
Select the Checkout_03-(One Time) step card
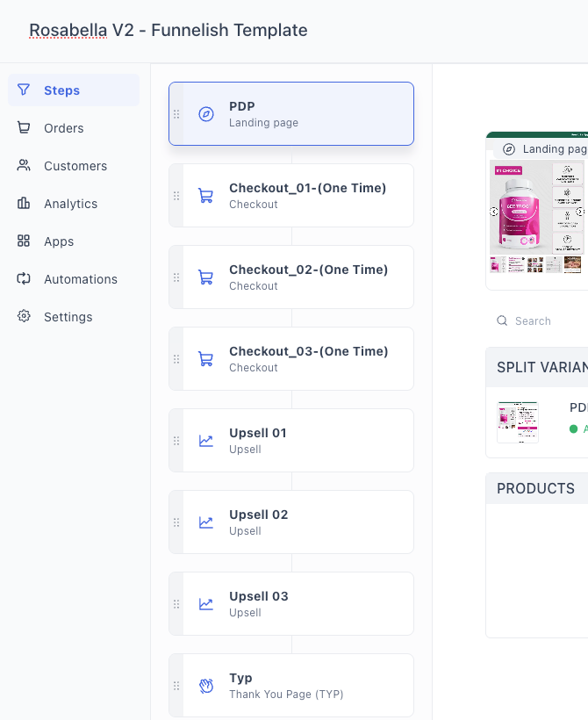tap(291, 359)
